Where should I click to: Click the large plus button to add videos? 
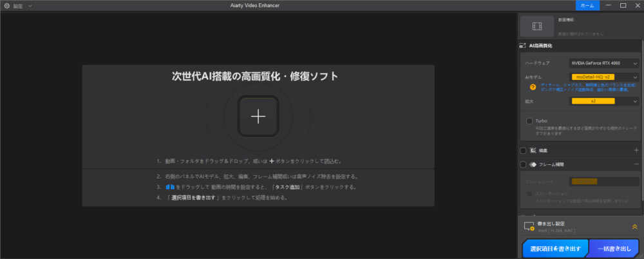258,117
